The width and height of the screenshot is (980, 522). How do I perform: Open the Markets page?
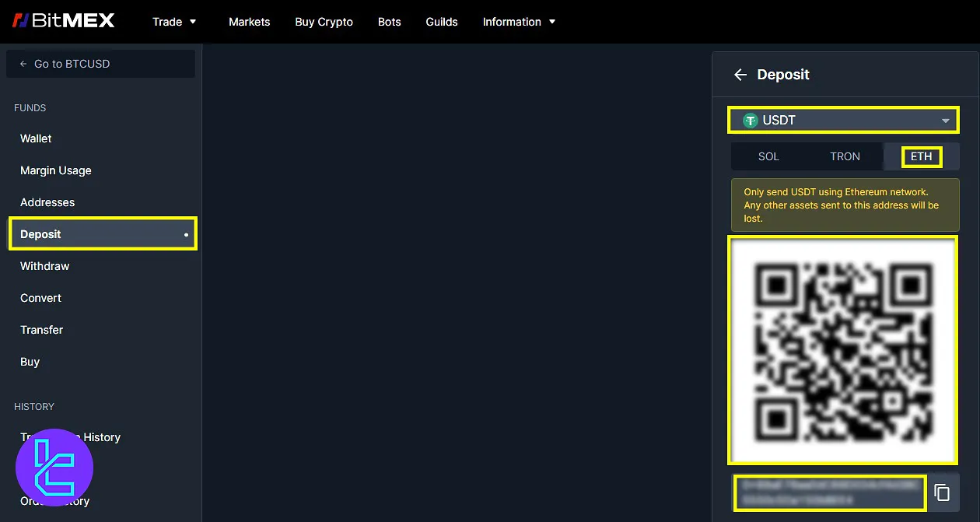pos(249,22)
